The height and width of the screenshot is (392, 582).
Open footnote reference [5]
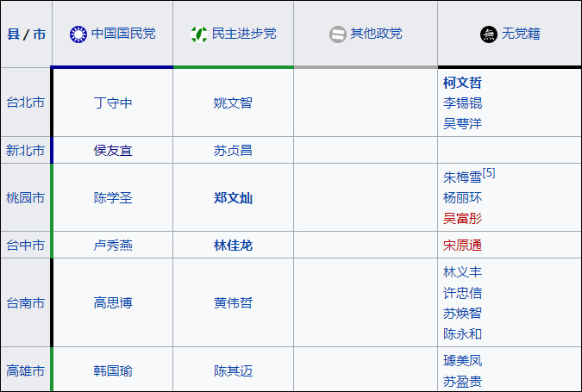coord(489,173)
